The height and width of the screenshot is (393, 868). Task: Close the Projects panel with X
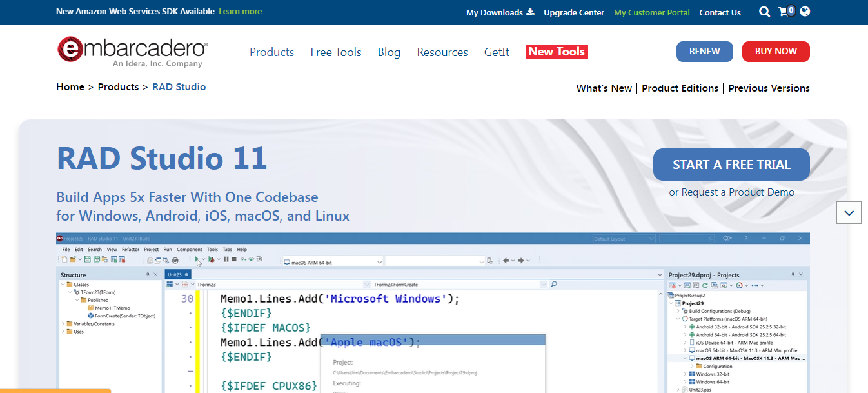(802, 275)
